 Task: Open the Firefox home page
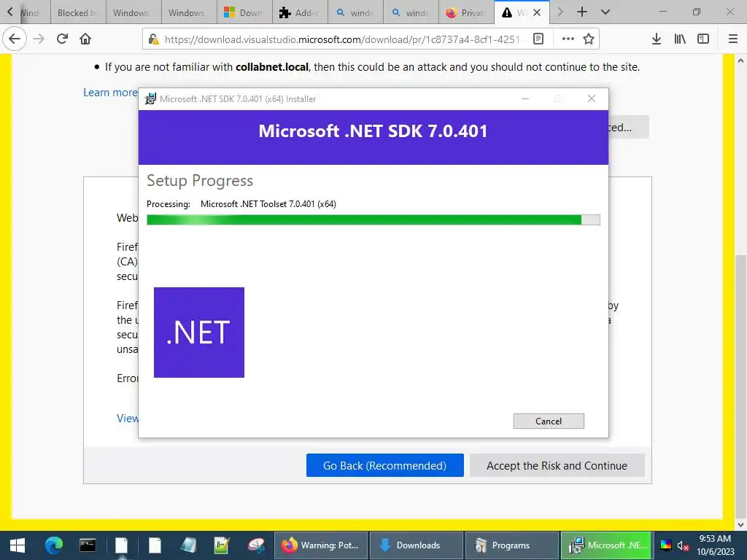tap(85, 39)
